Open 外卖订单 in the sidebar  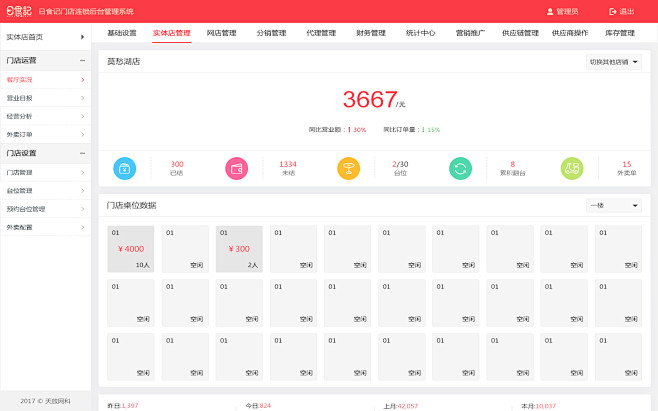pyautogui.click(x=45, y=135)
